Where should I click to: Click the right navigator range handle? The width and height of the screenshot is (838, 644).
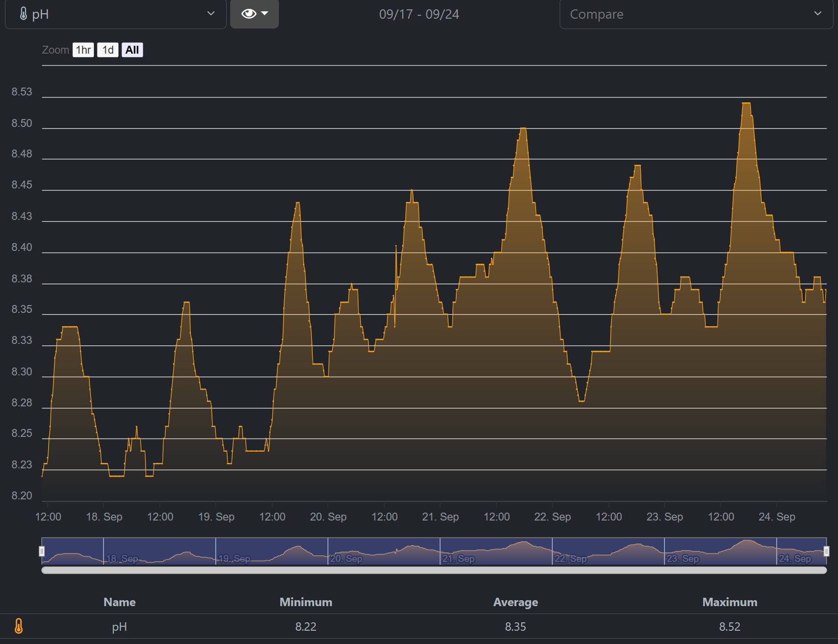[826, 552]
